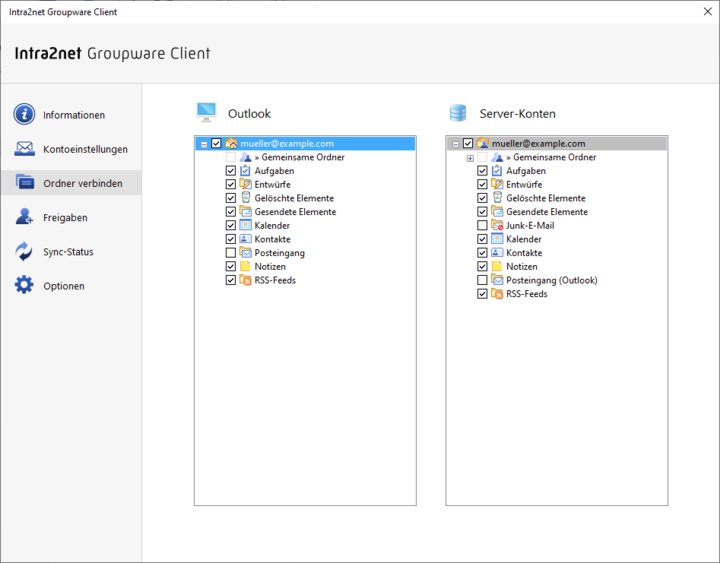Screen dimensions: 720x563
Task: Click the Sync-Status arrows icon
Action: [x=23, y=251]
